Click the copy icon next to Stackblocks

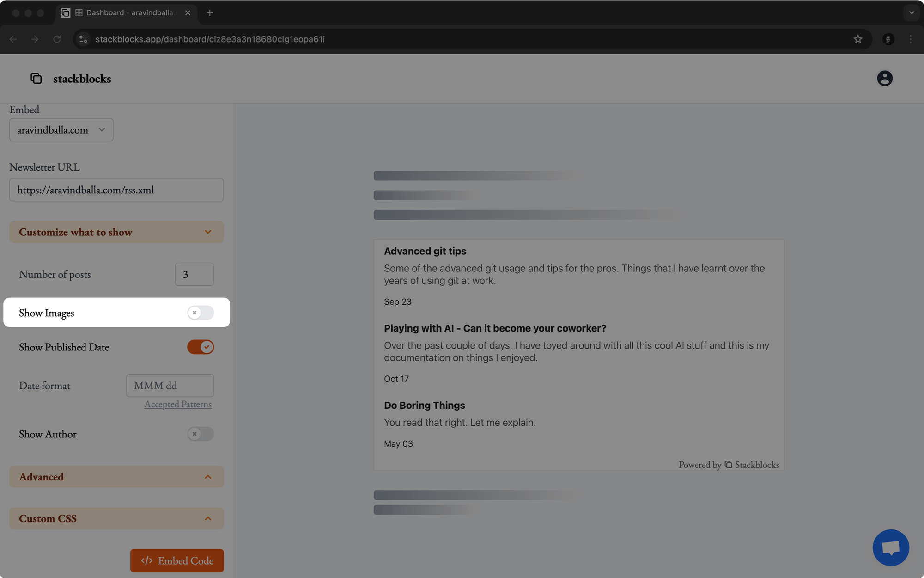[36, 78]
